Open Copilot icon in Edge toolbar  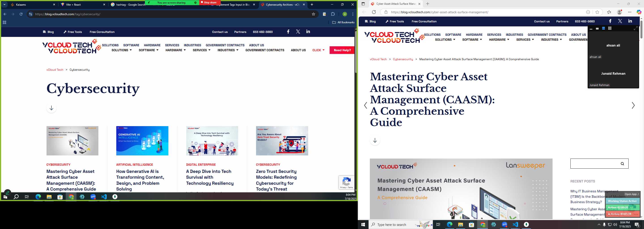[x=639, y=12]
